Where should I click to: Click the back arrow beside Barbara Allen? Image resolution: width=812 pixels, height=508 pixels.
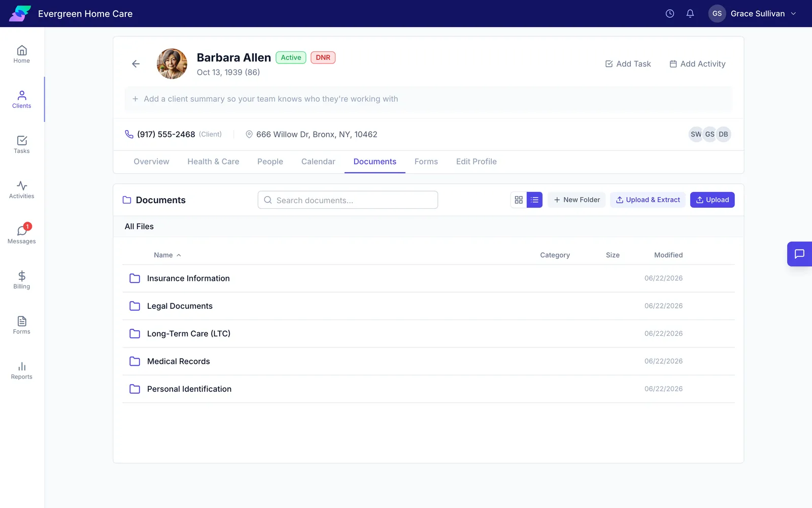tap(136, 63)
